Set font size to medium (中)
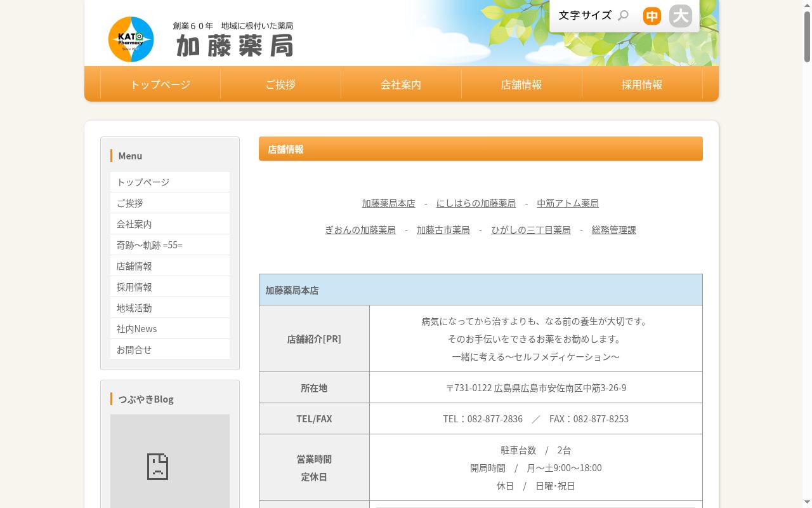Screen dimensions: 812x508 [x=652, y=16]
